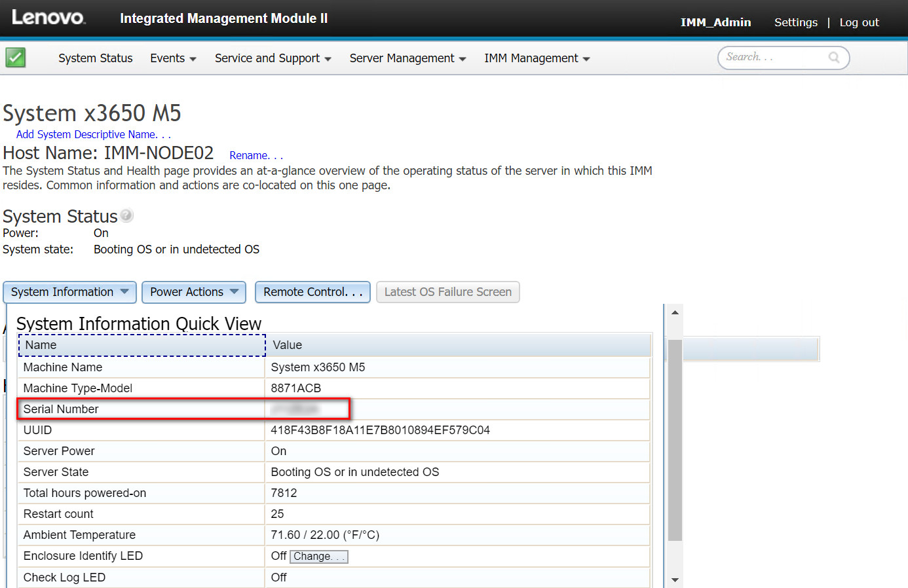Image resolution: width=908 pixels, height=588 pixels.
Task: Click the scrollbar up arrow
Action: tap(675, 312)
